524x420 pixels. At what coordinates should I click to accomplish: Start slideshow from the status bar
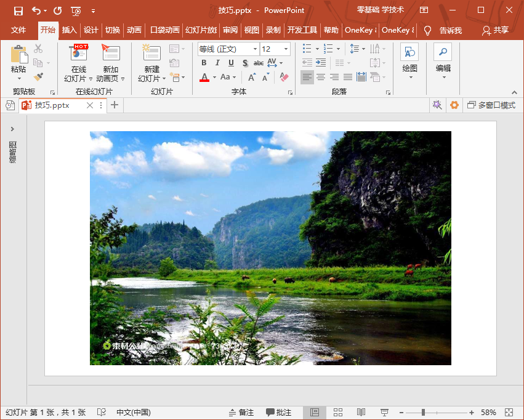pos(384,413)
